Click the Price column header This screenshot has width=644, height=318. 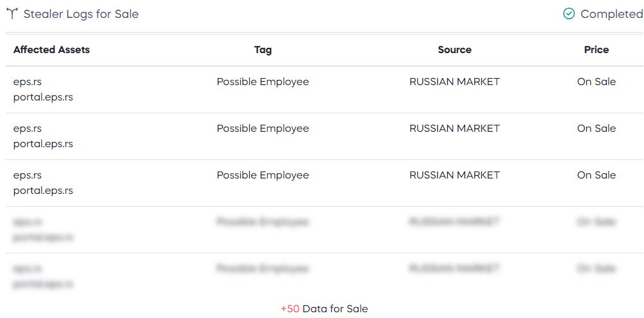click(x=597, y=50)
